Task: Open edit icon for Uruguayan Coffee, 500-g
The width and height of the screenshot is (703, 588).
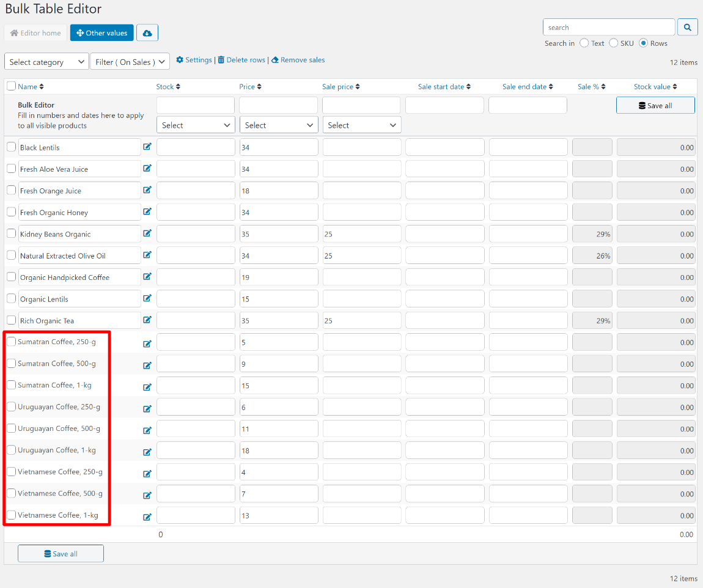Action: (147, 431)
